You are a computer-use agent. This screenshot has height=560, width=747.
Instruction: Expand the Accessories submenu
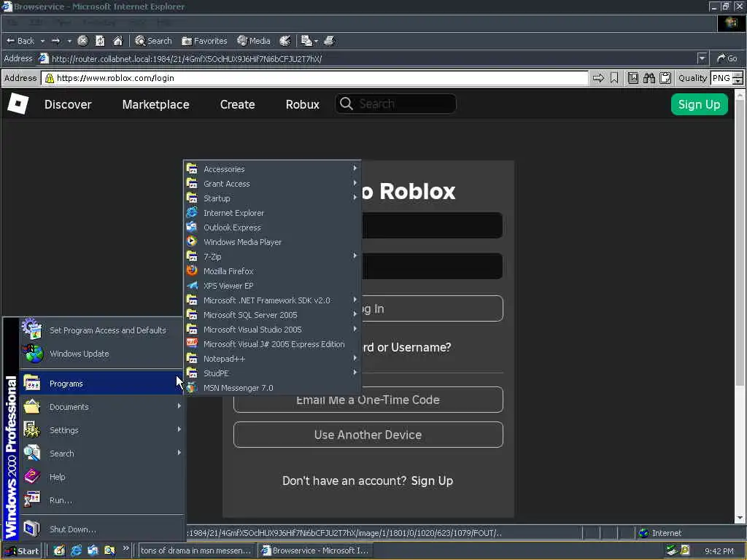coord(273,169)
